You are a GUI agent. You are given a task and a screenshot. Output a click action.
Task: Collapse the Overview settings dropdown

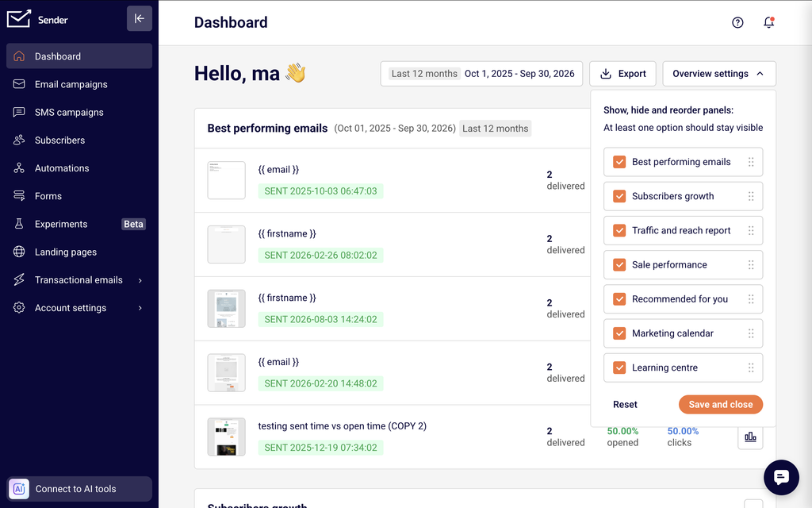point(718,74)
